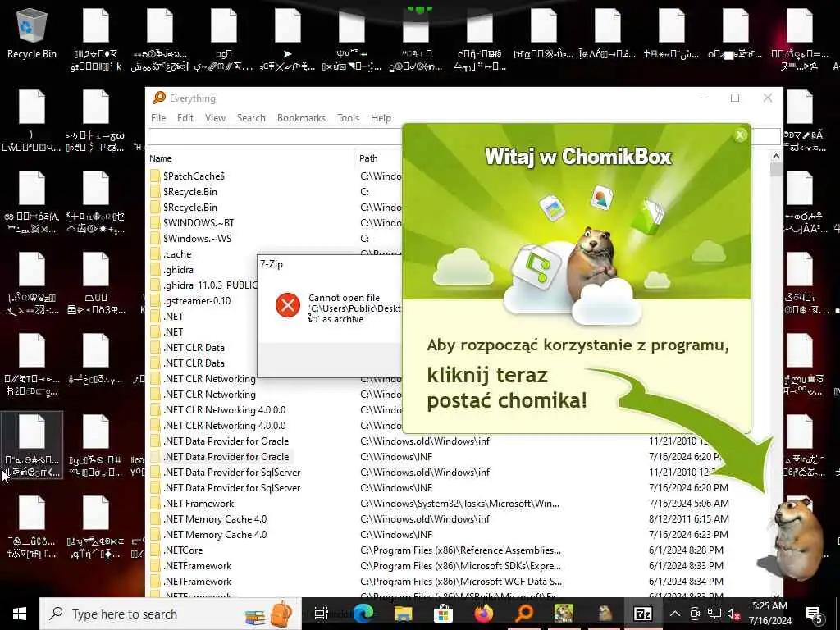Screen dimensions: 840x630
Task: Click the Meet Now camera tray icon
Action: [694, 614]
